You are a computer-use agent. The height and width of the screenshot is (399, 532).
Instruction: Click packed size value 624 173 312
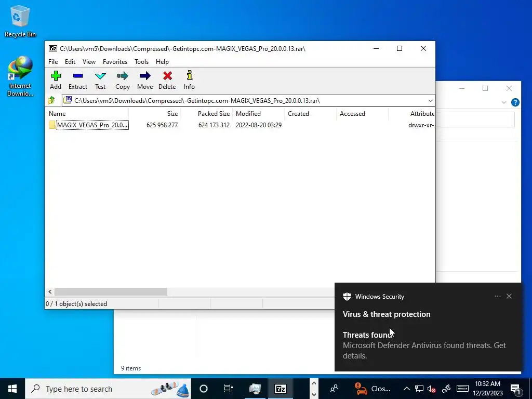coord(214,125)
